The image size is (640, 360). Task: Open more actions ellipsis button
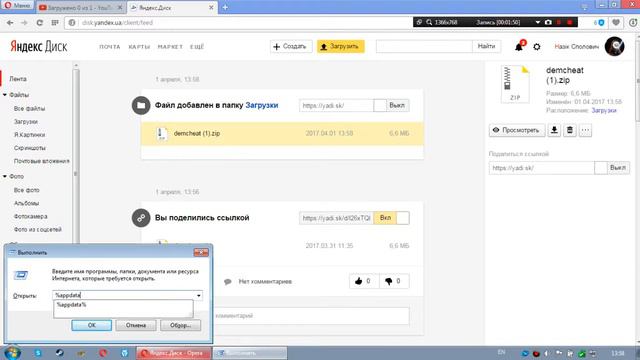[585, 130]
